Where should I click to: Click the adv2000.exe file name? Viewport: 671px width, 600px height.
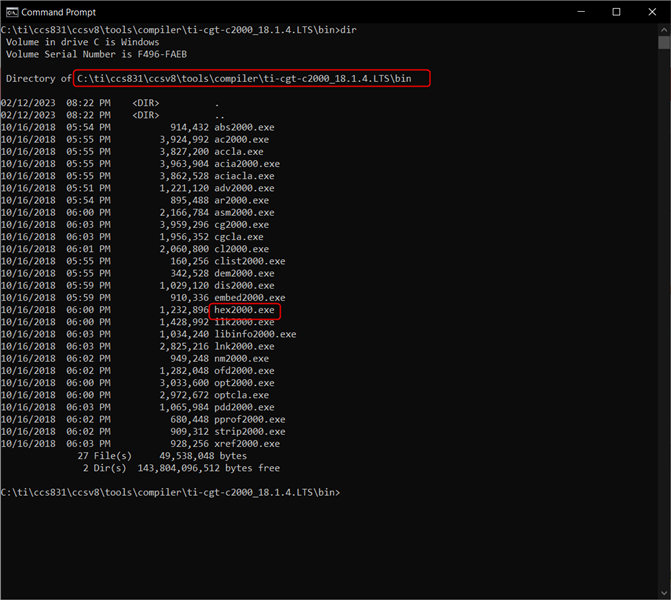tap(244, 188)
